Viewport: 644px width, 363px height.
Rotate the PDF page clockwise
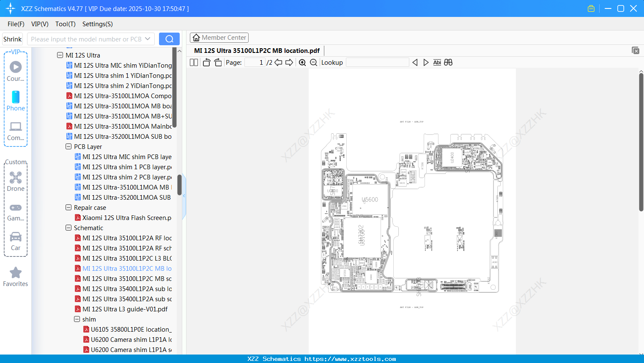click(x=218, y=62)
